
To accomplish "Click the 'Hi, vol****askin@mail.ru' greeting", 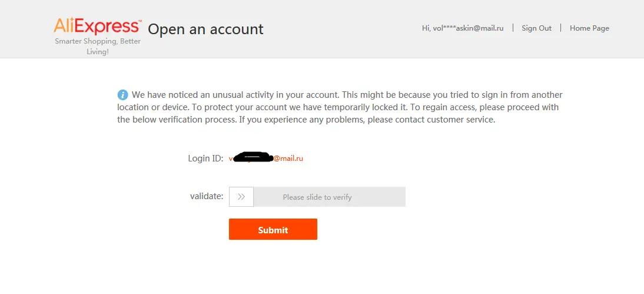I will [463, 28].
